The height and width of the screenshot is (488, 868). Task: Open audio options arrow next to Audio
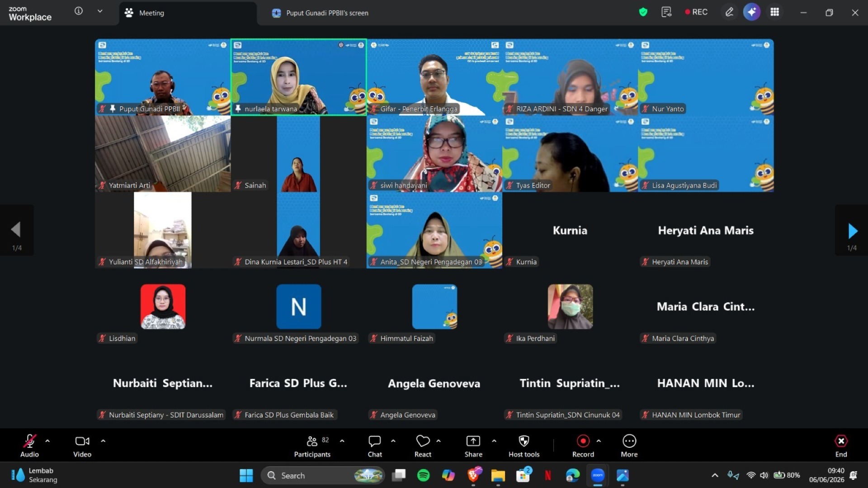pos(47,441)
